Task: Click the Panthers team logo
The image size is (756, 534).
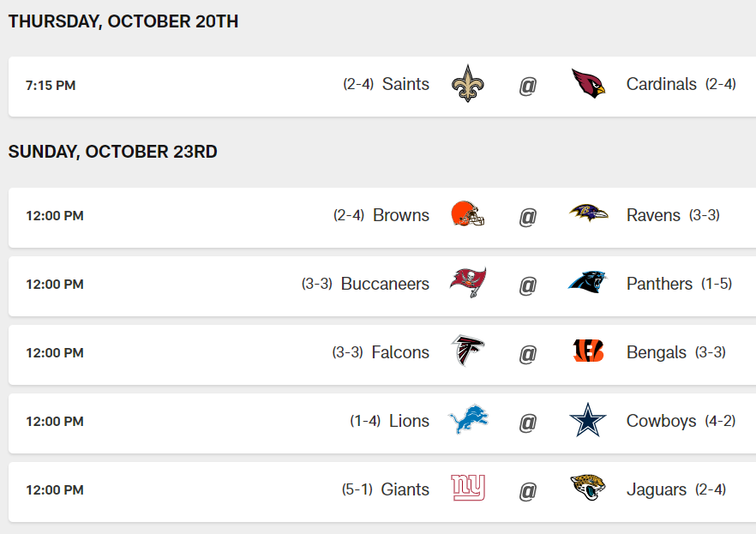Action: (x=587, y=282)
